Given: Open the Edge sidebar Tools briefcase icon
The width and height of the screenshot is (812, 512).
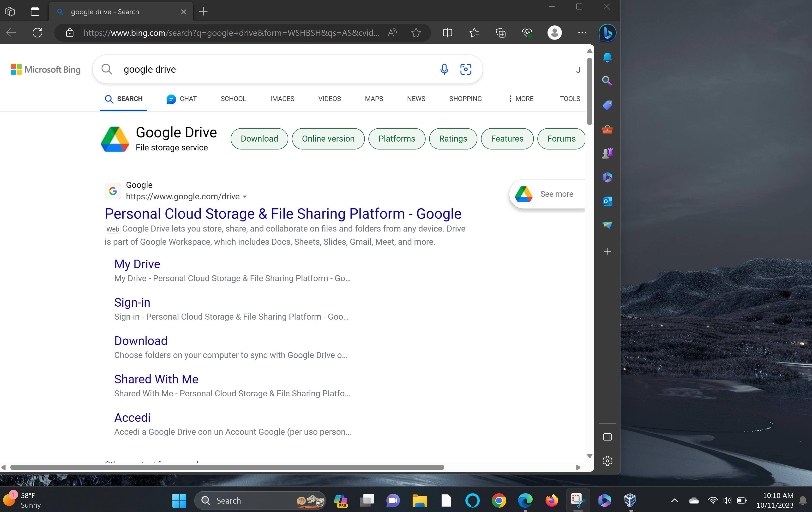Looking at the screenshot, I should [607, 129].
